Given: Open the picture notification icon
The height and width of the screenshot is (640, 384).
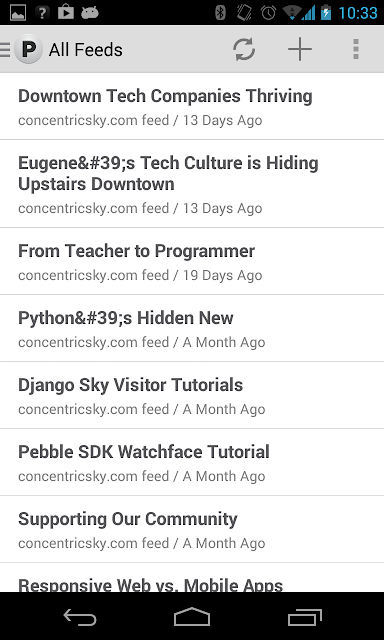Looking at the screenshot, I should [18, 13].
